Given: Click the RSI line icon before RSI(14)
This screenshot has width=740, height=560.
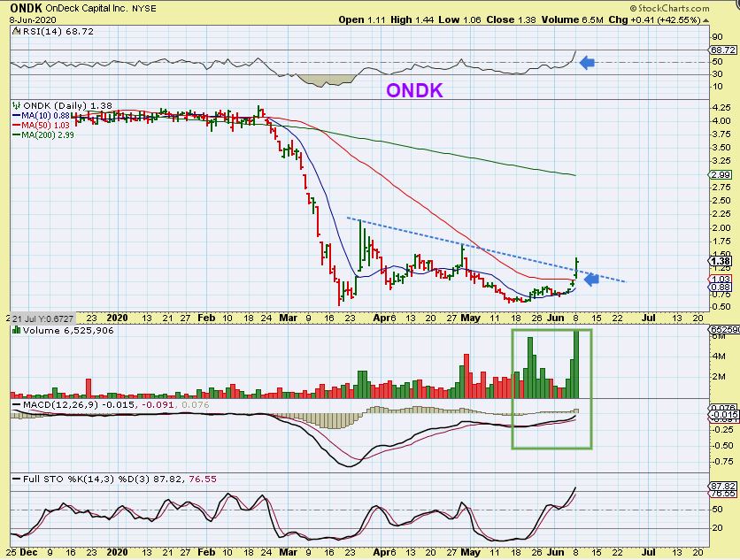Looking at the screenshot, I should coord(17,32).
